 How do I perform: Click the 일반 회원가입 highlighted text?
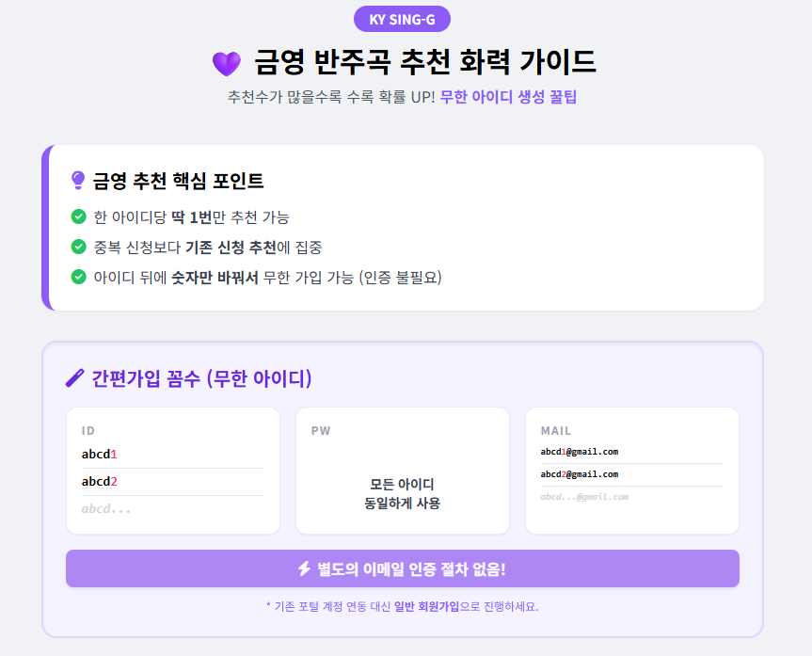tap(426, 606)
